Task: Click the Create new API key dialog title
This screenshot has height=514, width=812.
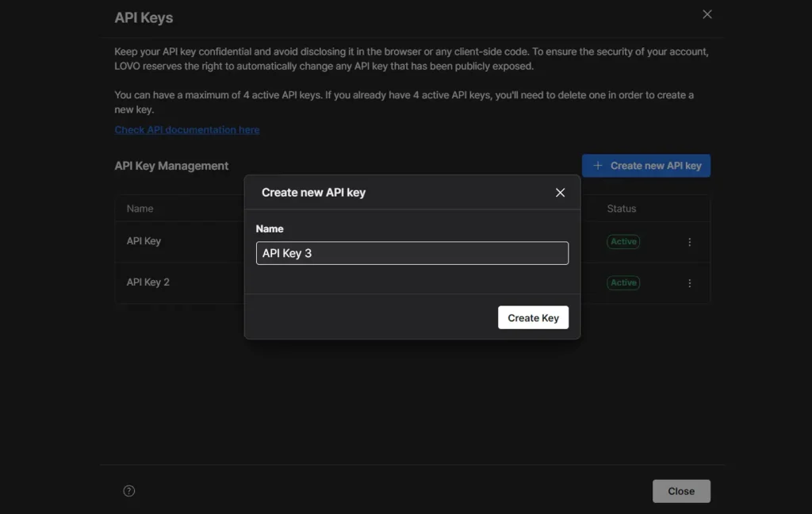Action: click(313, 193)
